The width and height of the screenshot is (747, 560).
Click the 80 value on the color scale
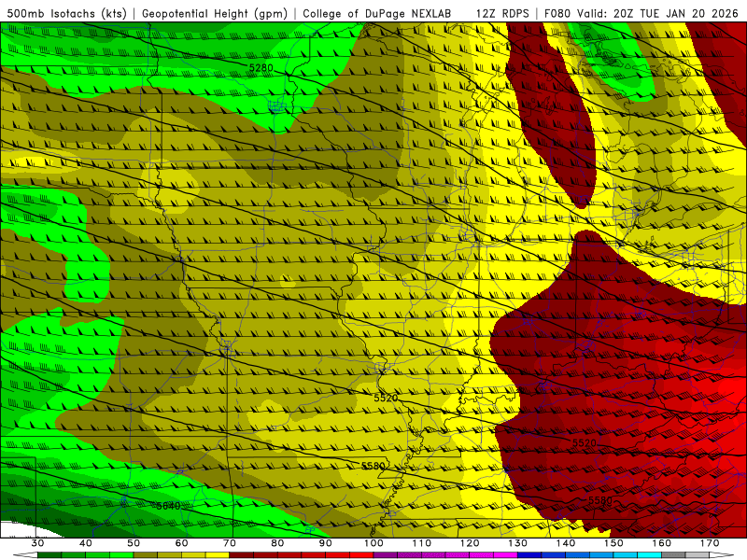click(x=277, y=543)
